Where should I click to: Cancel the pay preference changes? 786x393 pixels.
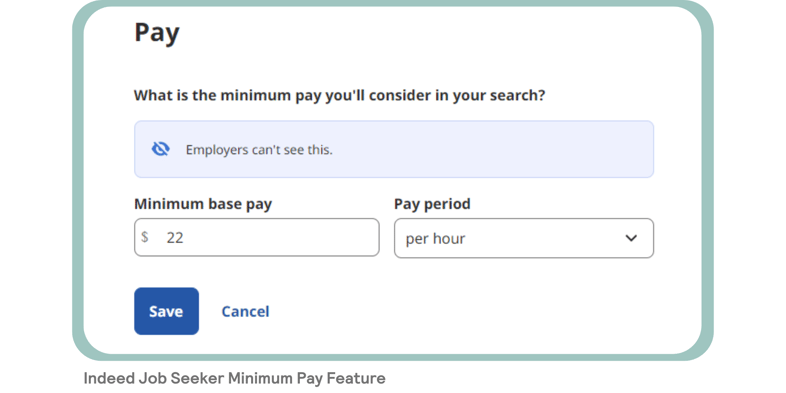[245, 311]
